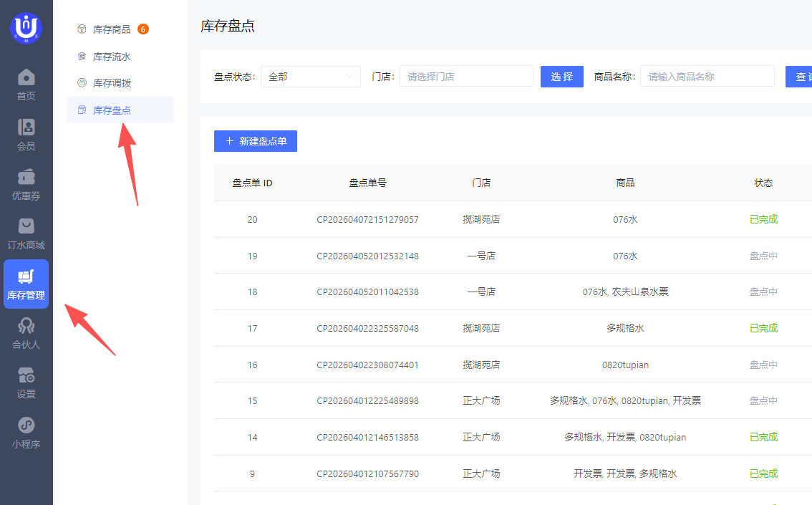Click the 选择 store button
This screenshot has width=812, height=505.
point(561,77)
